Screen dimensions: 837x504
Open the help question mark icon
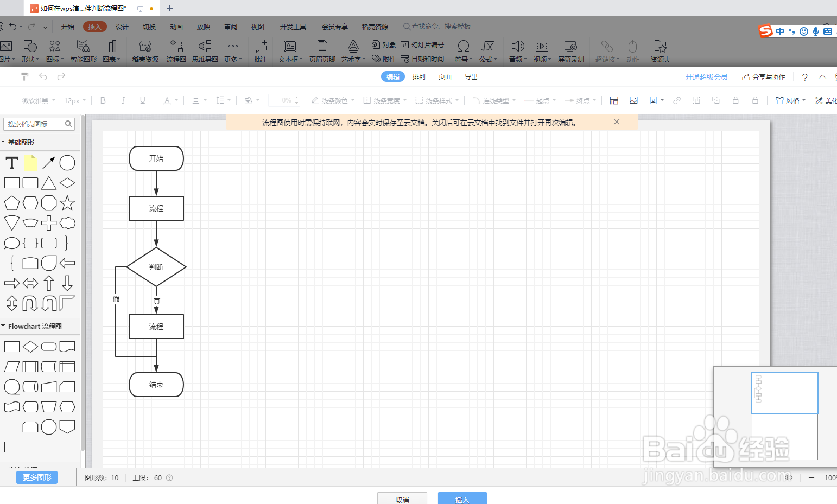coord(804,77)
